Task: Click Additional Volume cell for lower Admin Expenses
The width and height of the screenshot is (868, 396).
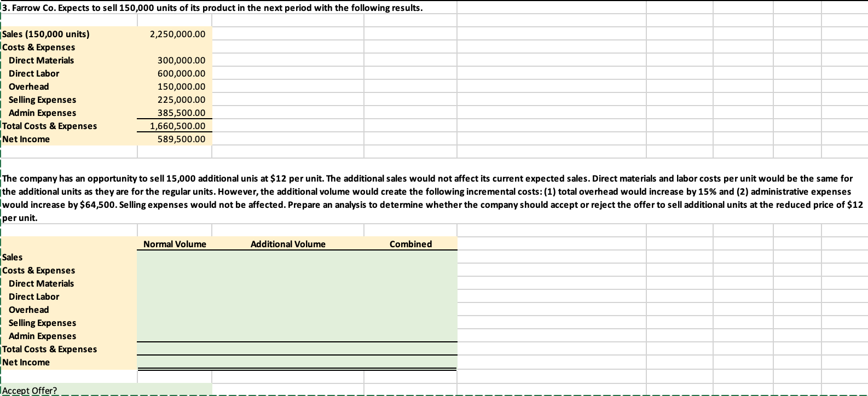Action: click(x=288, y=336)
